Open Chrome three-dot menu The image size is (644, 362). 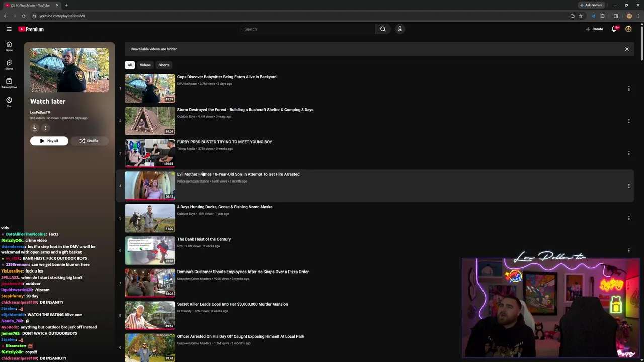pyautogui.click(x=639, y=16)
